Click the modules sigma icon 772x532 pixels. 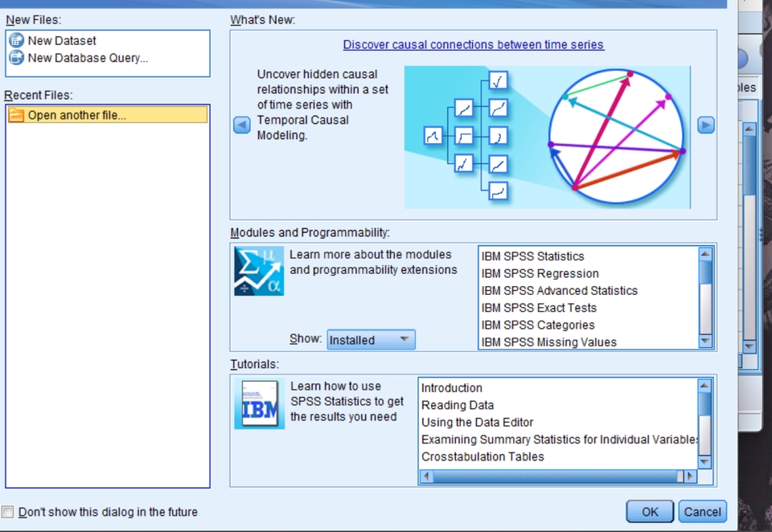pos(258,271)
